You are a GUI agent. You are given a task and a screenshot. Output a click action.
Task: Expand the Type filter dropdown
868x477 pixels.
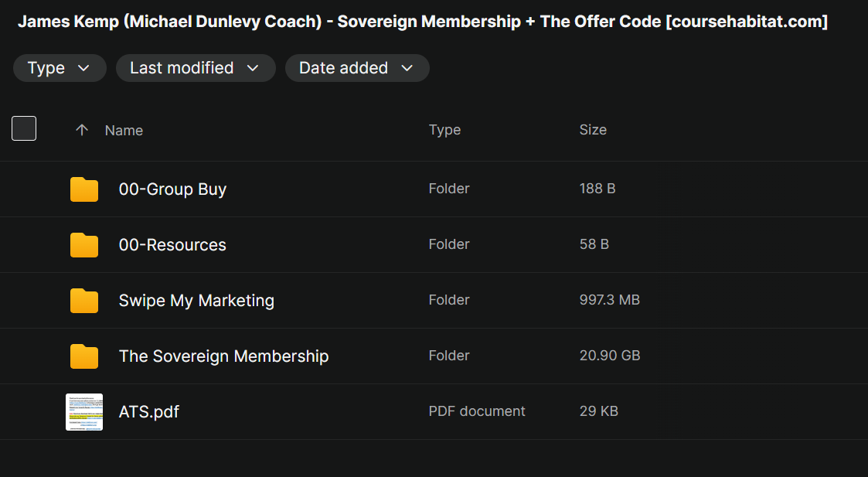click(60, 68)
